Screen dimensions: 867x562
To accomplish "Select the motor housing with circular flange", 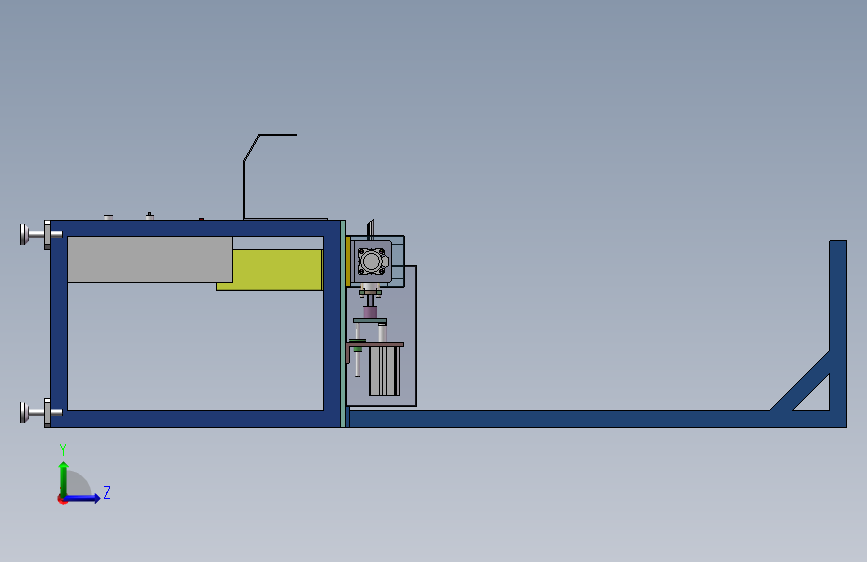I will (372, 261).
